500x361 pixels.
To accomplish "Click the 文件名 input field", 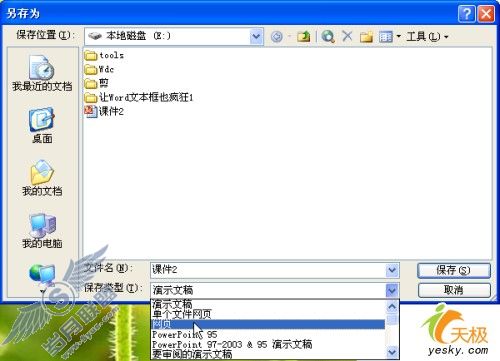I will (x=268, y=270).
